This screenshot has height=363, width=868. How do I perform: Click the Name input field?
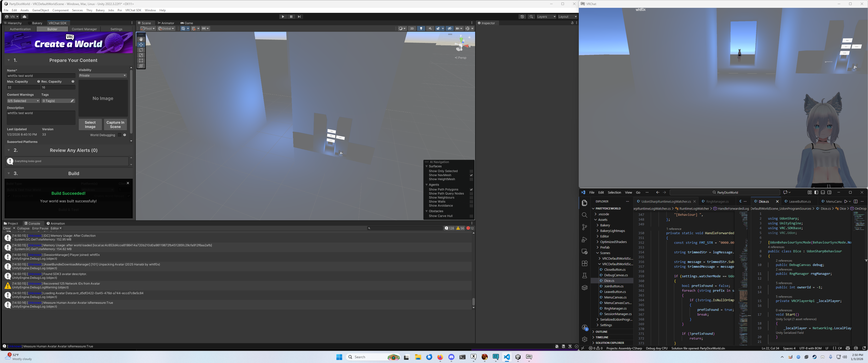click(x=41, y=76)
